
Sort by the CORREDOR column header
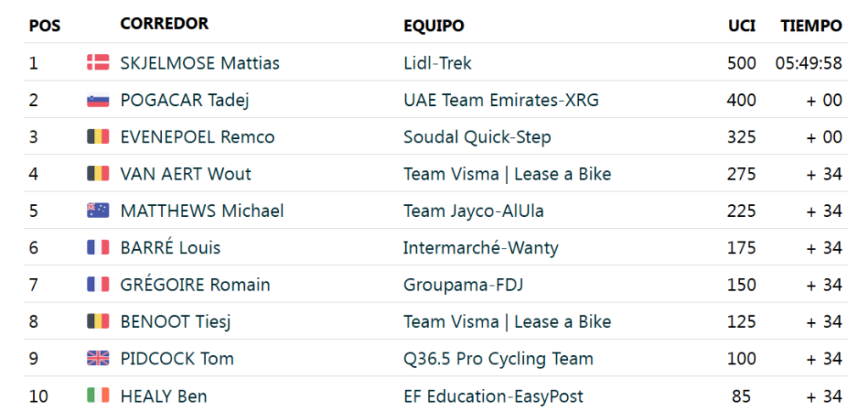[x=164, y=23]
